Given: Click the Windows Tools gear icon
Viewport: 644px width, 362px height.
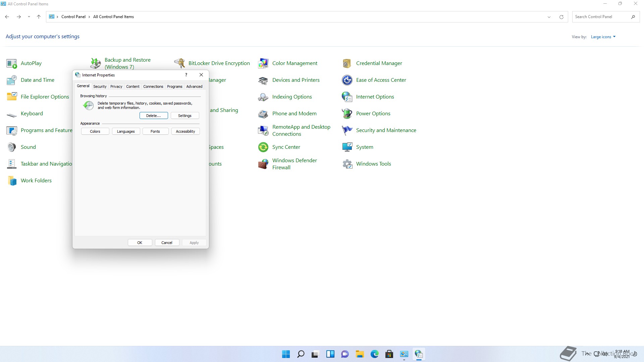Looking at the screenshot, I should (347, 164).
